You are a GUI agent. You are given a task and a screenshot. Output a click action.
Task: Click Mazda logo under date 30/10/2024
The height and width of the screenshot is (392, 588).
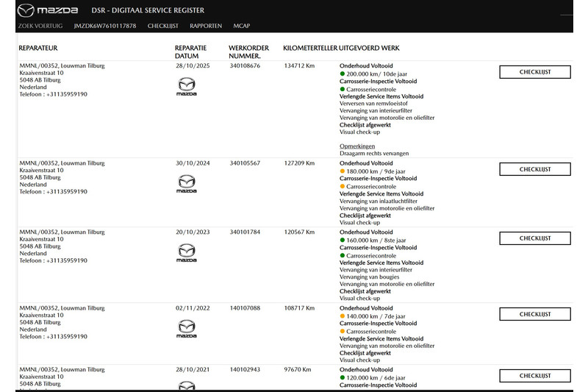click(x=187, y=184)
